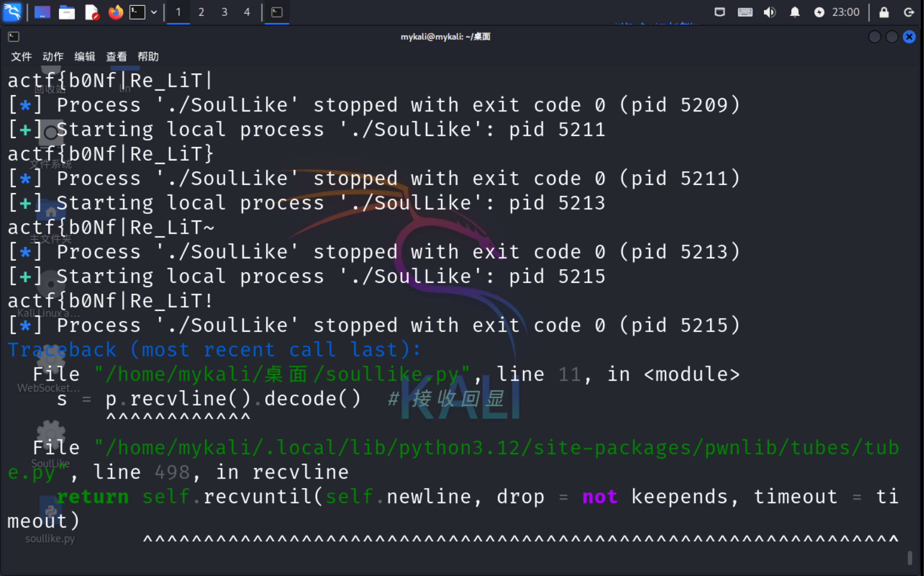
Task: Switch to workspace 2
Action: coord(201,12)
